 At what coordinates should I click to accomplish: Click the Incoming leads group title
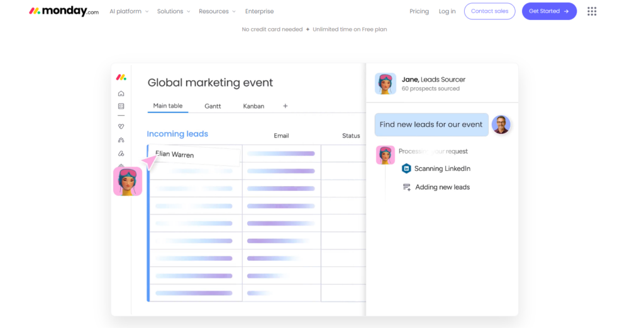coord(177,134)
